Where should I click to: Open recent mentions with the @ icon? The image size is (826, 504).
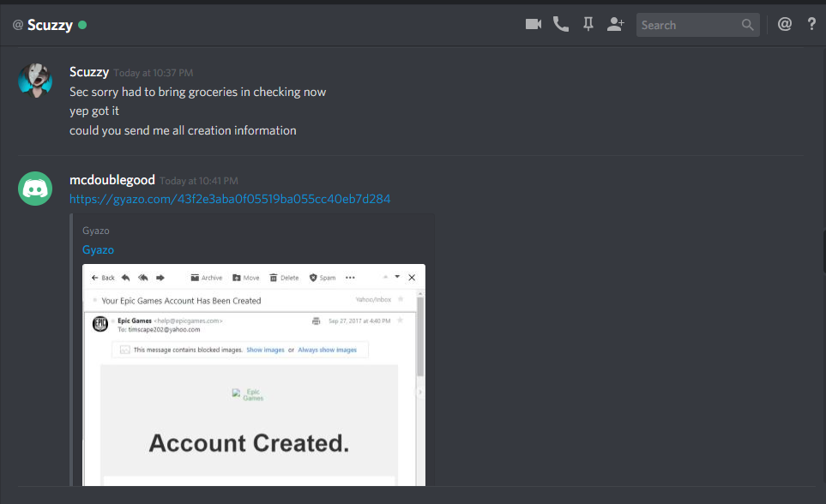coord(784,24)
